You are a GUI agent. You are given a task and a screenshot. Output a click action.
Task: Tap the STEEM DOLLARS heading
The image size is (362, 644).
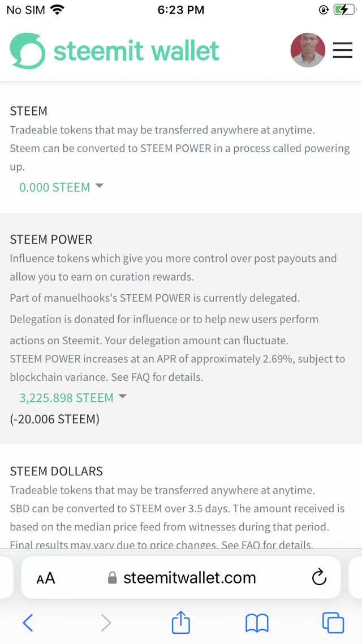[57, 471]
